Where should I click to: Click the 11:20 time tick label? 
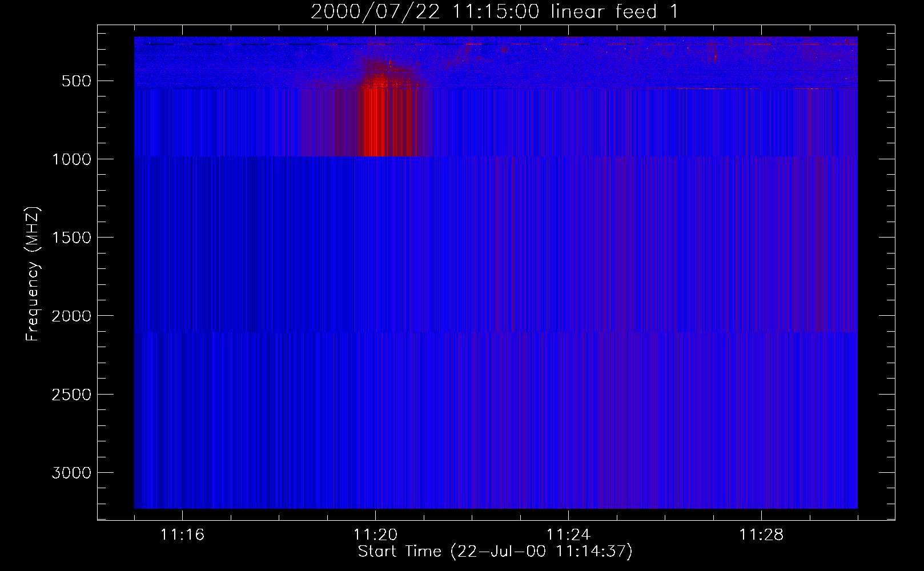click(x=375, y=535)
